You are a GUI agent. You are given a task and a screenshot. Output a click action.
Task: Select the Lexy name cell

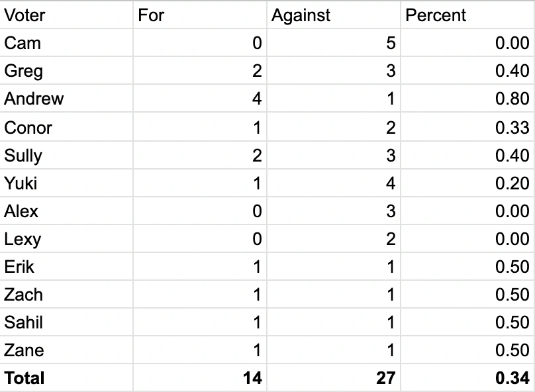(x=66, y=239)
